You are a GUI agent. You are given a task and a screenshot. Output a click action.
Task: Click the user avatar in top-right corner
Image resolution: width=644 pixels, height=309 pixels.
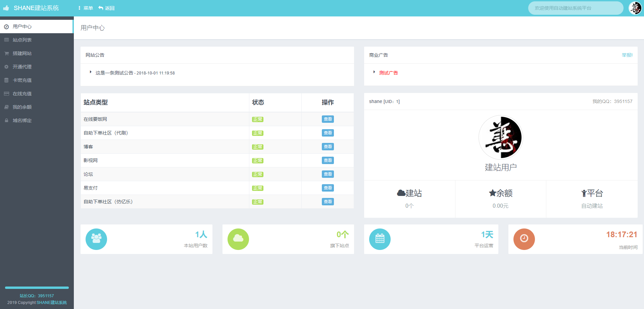tap(635, 8)
